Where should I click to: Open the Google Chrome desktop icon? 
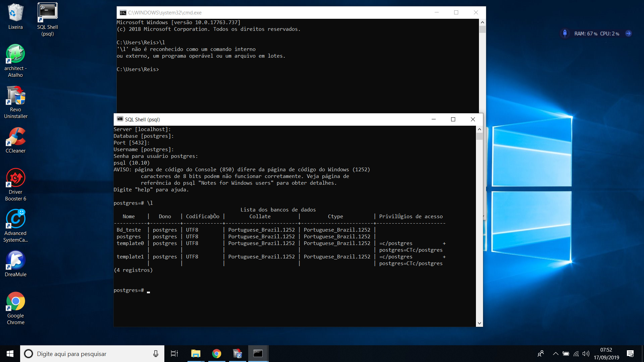pyautogui.click(x=15, y=302)
